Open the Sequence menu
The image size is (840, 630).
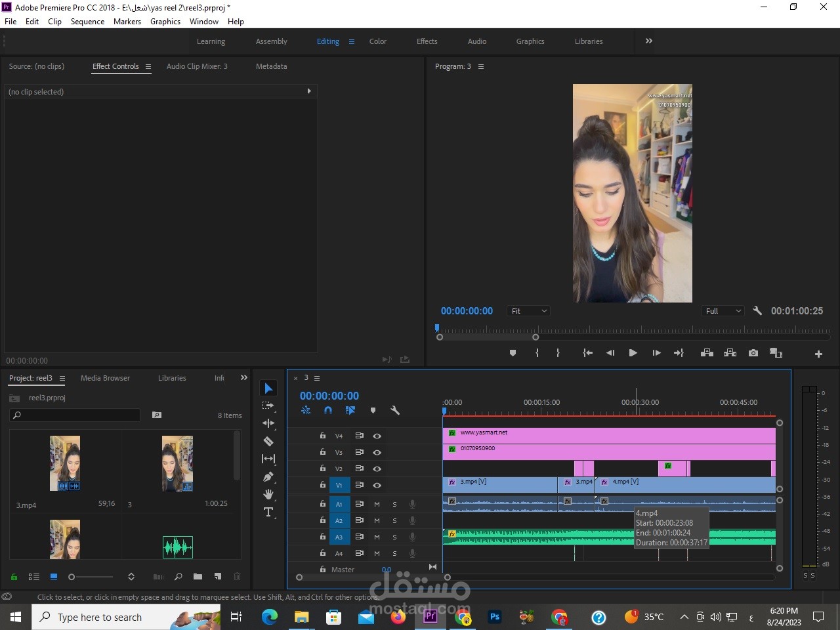(x=87, y=22)
